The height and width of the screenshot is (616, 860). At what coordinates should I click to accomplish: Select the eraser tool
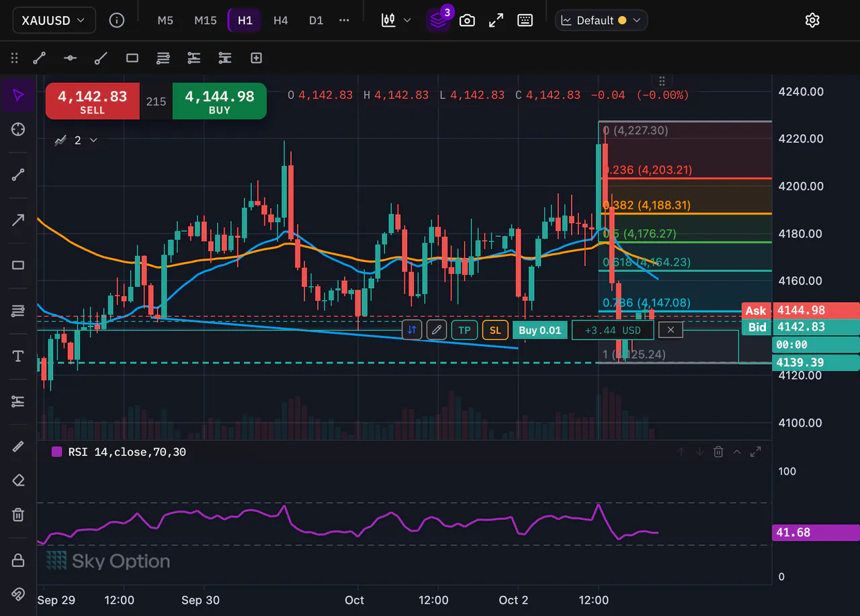pyautogui.click(x=18, y=480)
